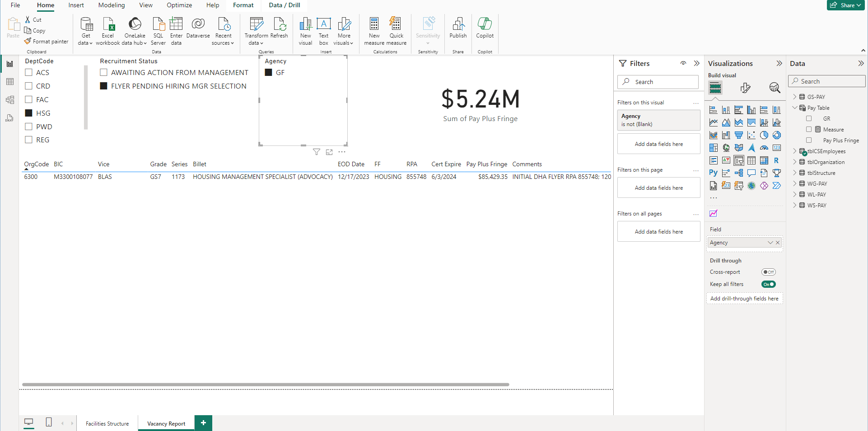This screenshot has width=868, height=431.
Task: Open the Modeling ribbon tab
Action: (x=112, y=5)
